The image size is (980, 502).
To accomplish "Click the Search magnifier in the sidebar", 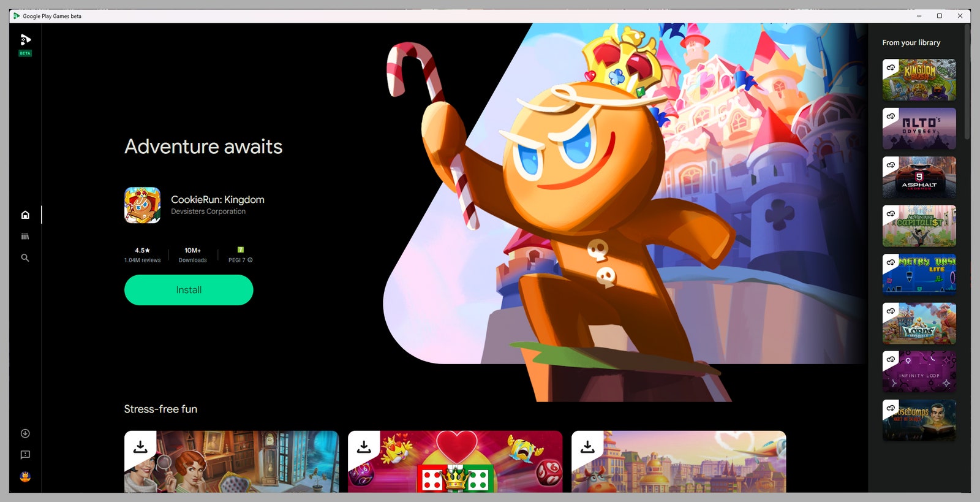I will click(x=25, y=258).
